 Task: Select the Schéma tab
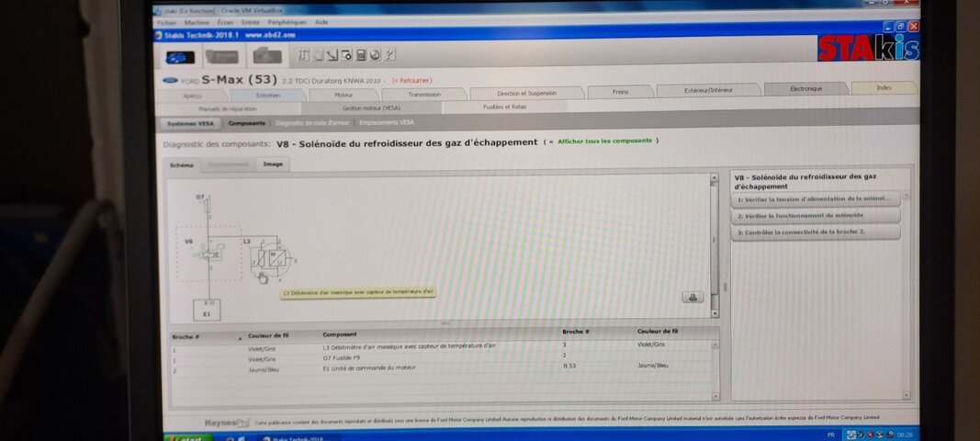(x=182, y=165)
